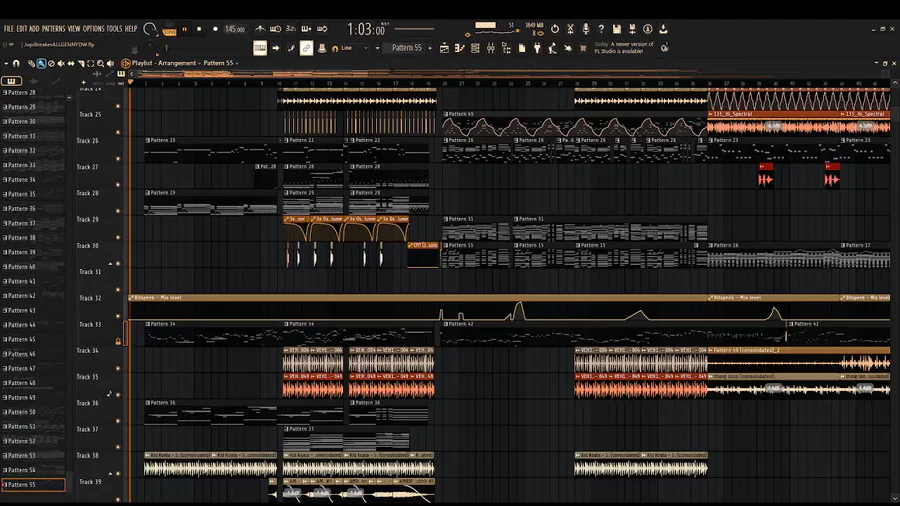This screenshot has height=506, width=900.
Task: Open the undo history icon
Action: [554, 29]
